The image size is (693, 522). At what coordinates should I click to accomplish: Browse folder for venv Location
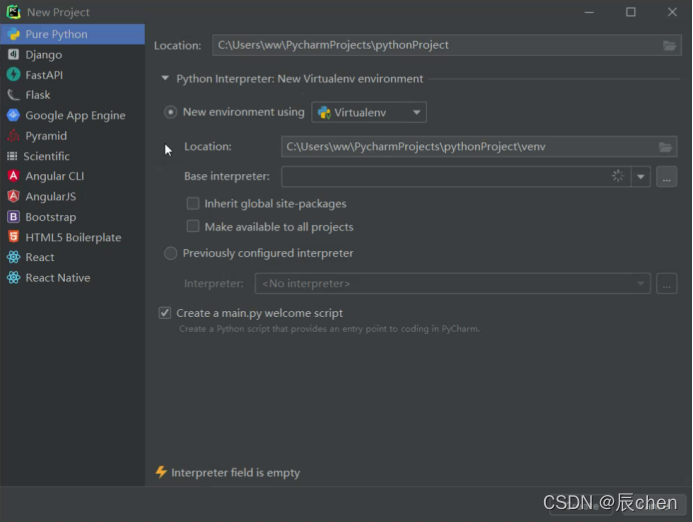click(665, 147)
